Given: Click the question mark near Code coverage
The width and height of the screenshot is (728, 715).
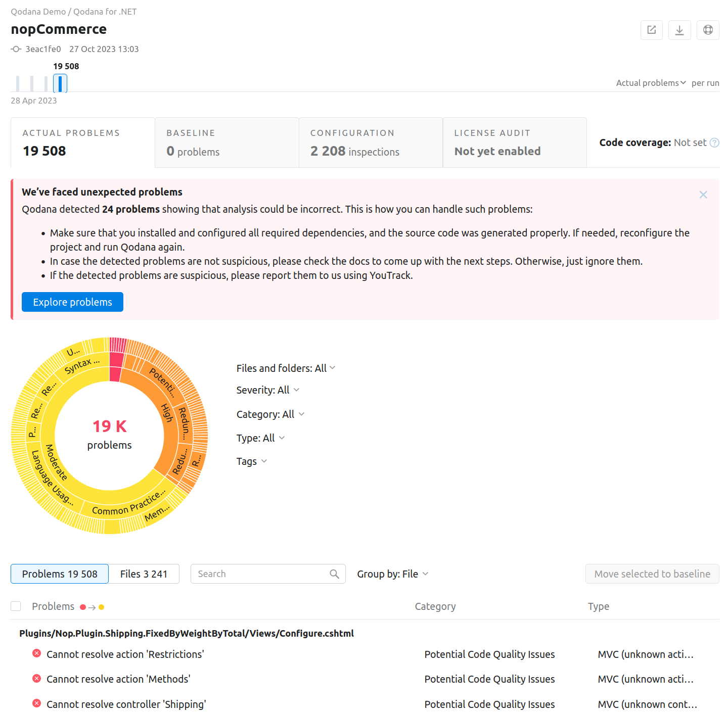Looking at the screenshot, I should click(714, 142).
